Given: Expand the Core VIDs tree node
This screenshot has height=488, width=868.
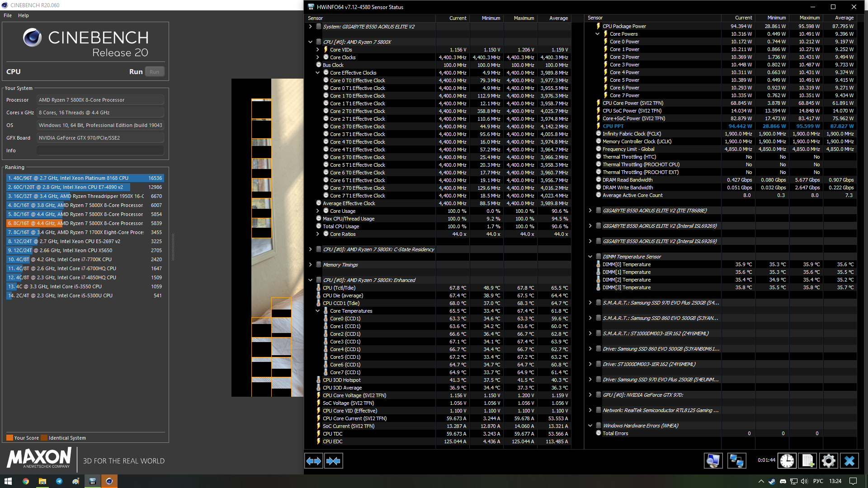Looking at the screenshot, I should click(317, 50).
